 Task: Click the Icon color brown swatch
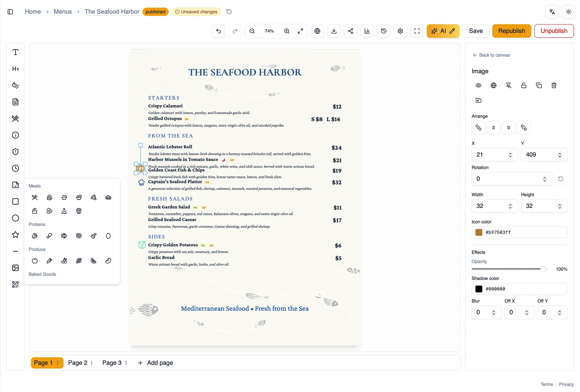click(x=479, y=233)
